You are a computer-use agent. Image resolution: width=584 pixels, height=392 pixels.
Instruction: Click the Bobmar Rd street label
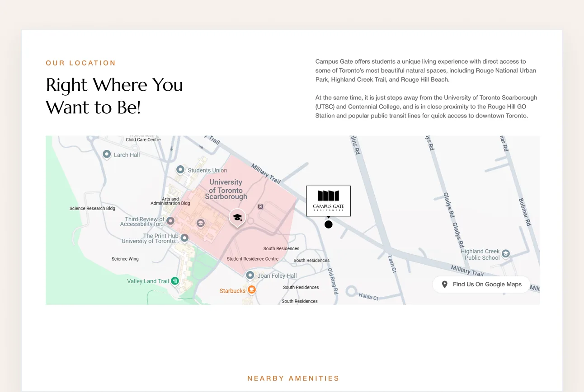point(525,212)
